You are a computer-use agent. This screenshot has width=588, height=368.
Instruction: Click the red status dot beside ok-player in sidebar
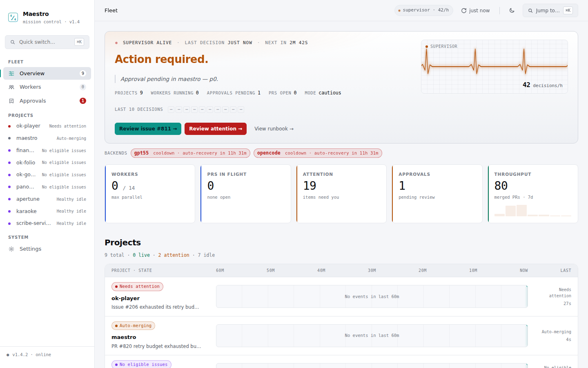[x=9, y=126]
